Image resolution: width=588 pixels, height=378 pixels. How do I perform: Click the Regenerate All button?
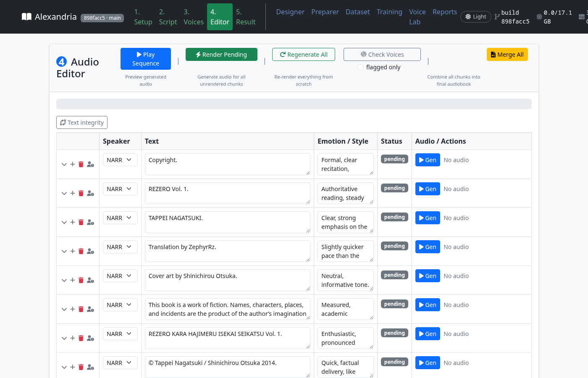click(x=304, y=55)
